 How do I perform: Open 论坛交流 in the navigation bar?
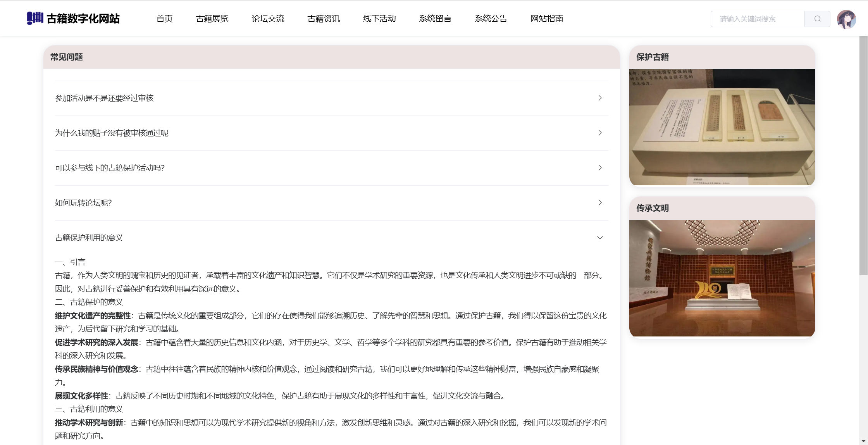click(x=268, y=19)
